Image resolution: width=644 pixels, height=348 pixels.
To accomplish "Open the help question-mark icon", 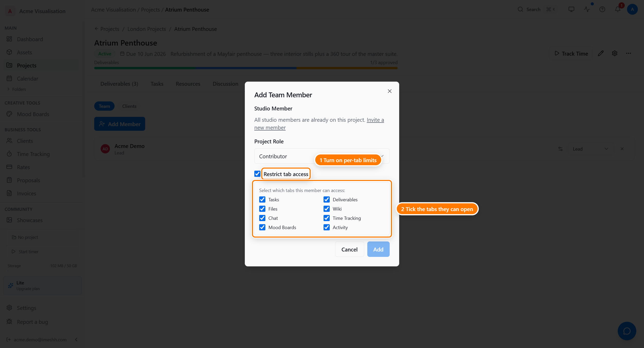I will (x=602, y=9).
